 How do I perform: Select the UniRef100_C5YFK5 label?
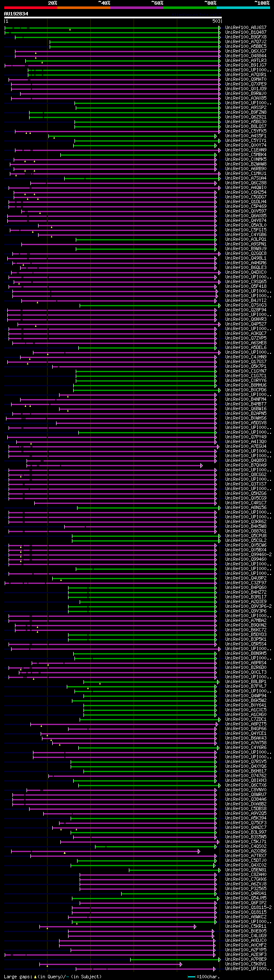246,131
